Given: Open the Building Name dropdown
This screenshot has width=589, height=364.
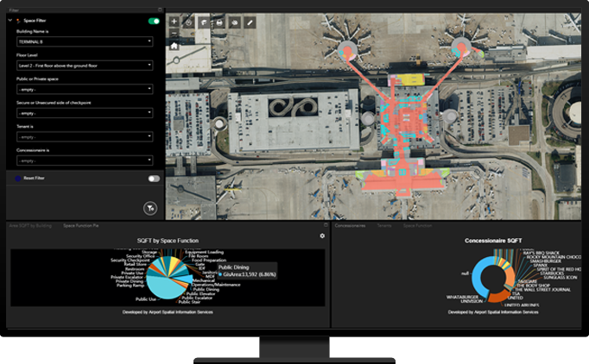Looking at the screenshot, I should 84,41.
